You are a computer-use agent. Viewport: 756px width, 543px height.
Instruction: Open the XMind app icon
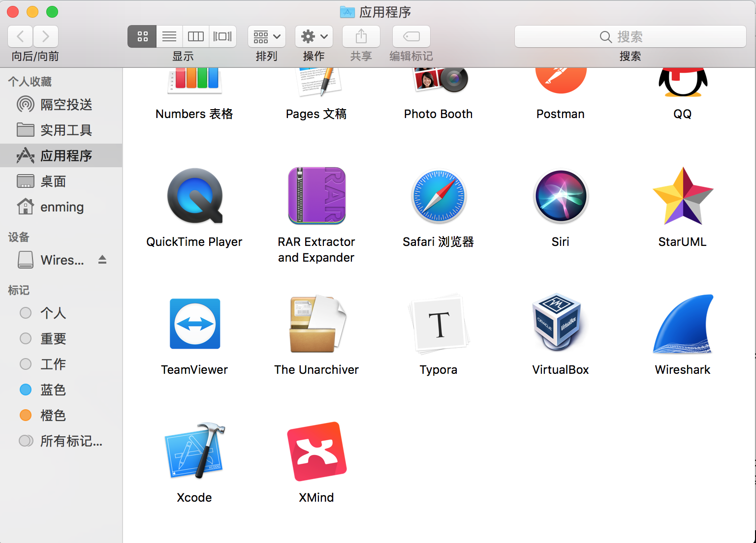coord(316,452)
